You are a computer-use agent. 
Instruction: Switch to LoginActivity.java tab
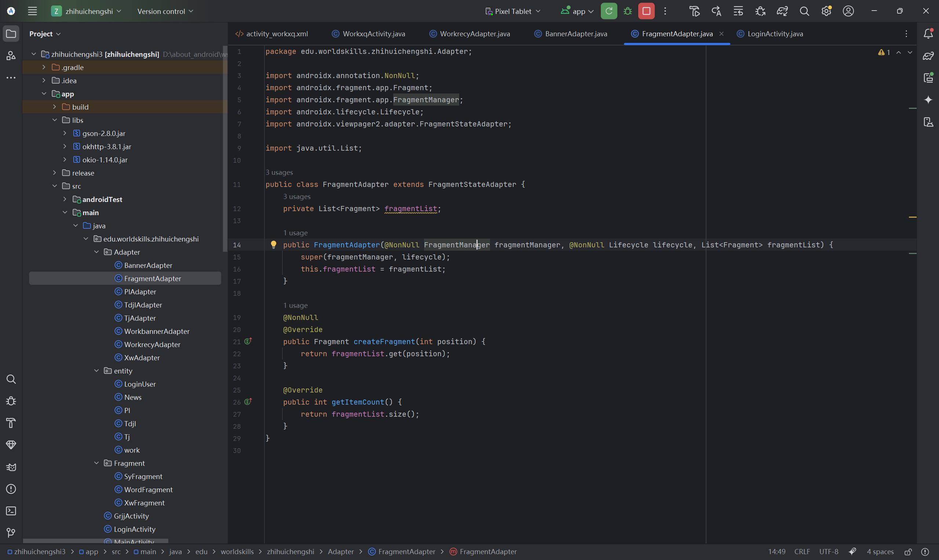pos(774,34)
